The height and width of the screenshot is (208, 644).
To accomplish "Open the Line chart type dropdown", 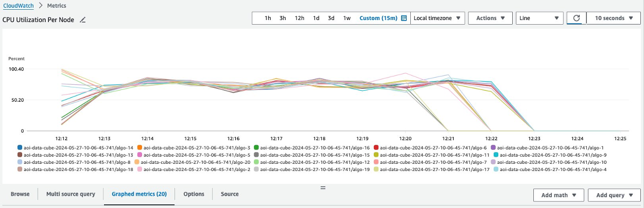I will 539,18.
